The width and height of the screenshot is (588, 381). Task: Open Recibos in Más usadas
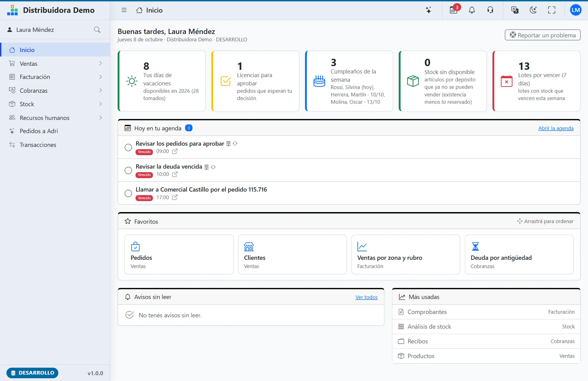(x=486, y=341)
